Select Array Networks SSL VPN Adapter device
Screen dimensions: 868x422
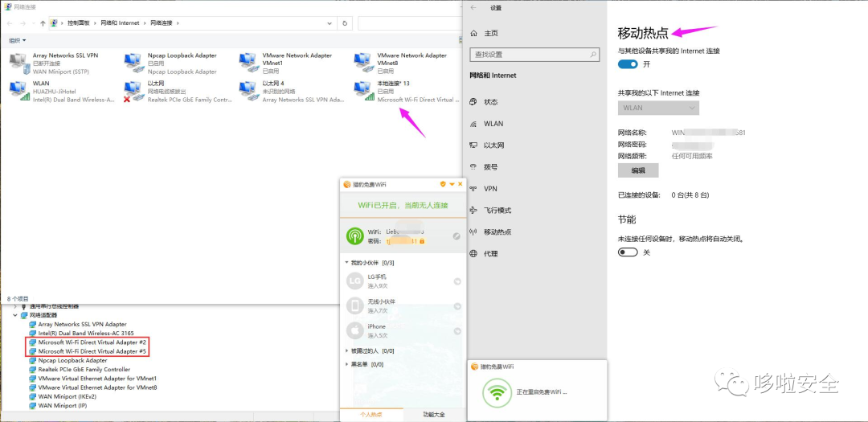click(x=82, y=324)
